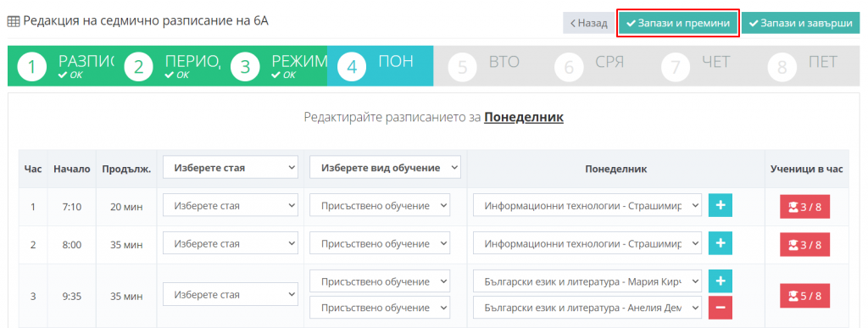Switch to step 5 ВТО tab
Viewport: 868px width, 328px height.
pyautogui.click(x=487, y=66)
